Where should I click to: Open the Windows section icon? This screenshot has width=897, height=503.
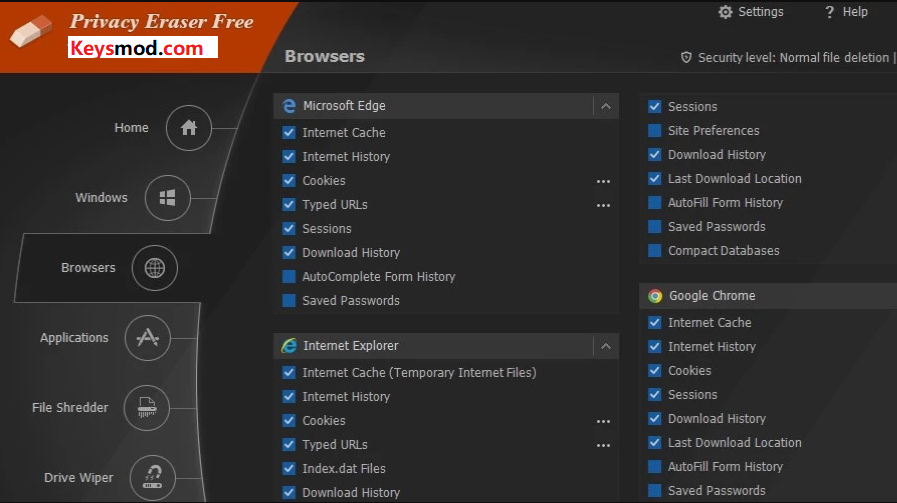168,198
